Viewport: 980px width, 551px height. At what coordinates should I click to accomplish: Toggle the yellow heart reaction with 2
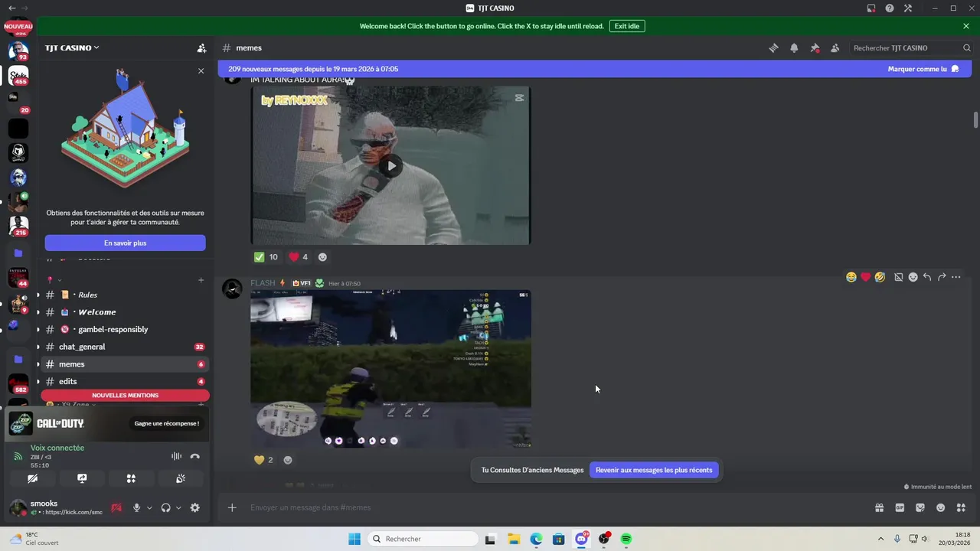click(x=263, y=460)
